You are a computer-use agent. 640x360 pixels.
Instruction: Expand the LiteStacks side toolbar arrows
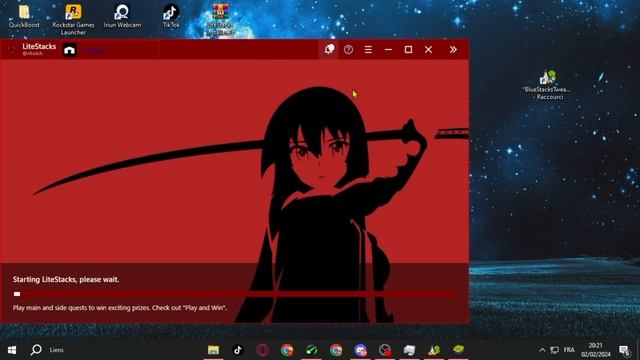click(453, 49)
